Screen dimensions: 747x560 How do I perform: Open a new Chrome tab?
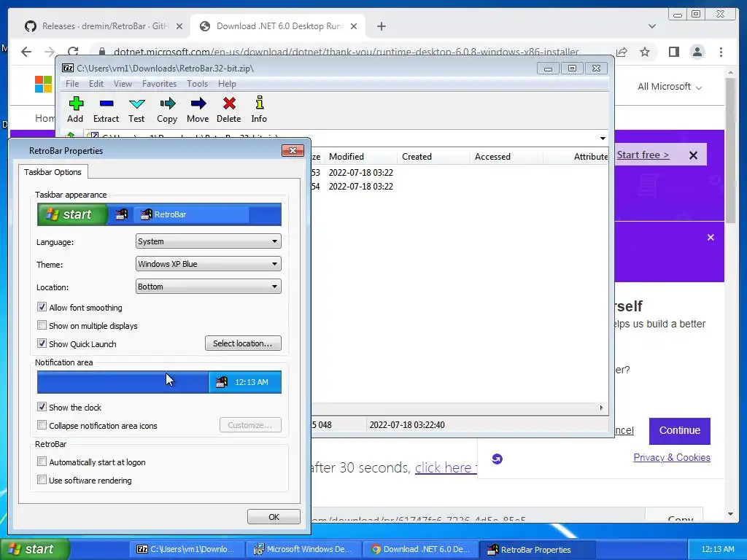pyautogui.click(x=381, y=26)
